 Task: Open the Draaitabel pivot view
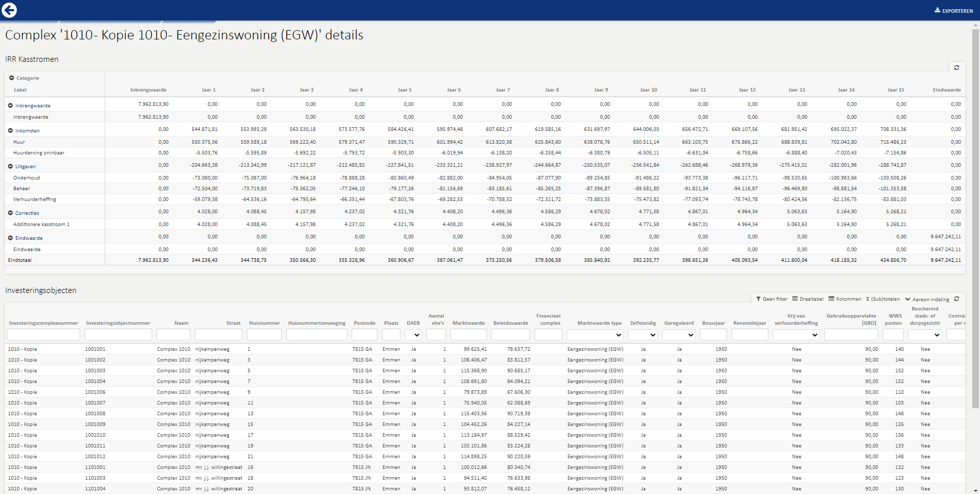coord(808,299)
